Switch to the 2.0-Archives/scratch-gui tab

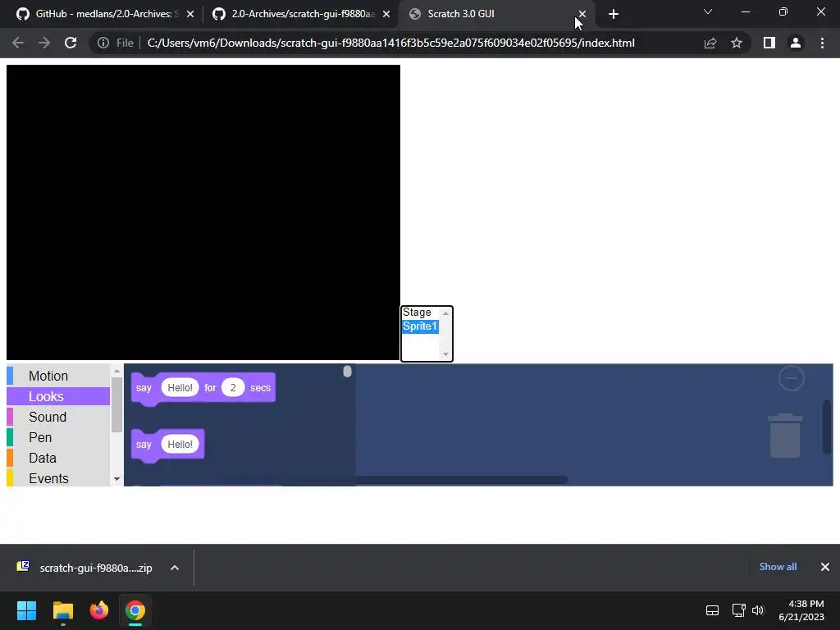pos(294,14)
